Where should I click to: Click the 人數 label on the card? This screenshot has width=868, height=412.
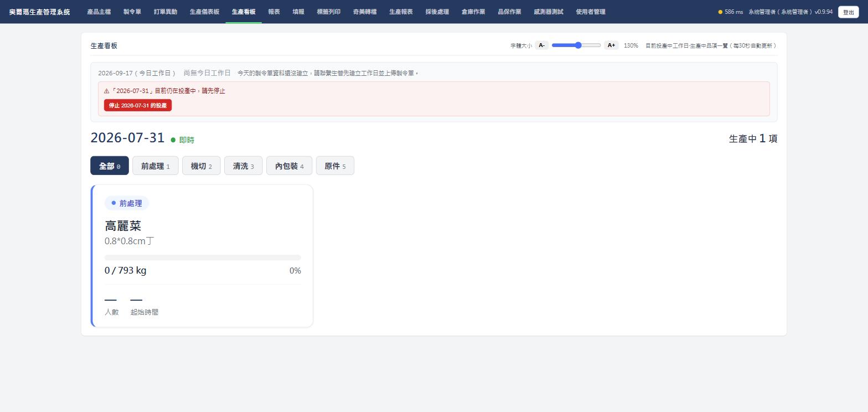[x=112, y=312]
